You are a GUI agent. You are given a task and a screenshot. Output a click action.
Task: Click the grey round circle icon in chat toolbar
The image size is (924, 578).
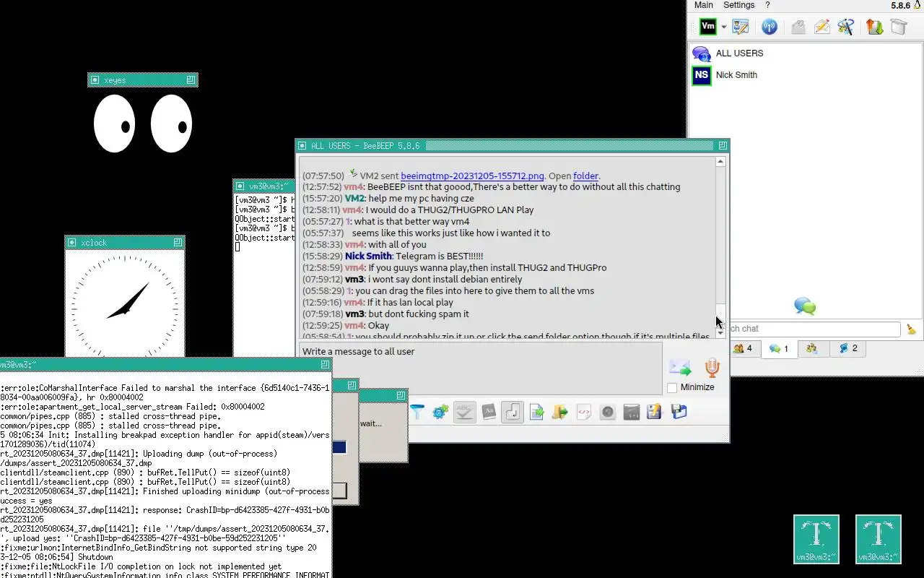click(x=608, y=412)
